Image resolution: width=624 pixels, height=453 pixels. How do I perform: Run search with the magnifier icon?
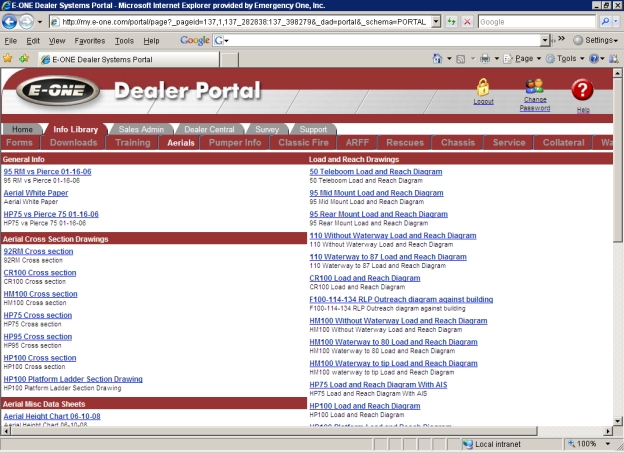click(x=605, y=21)
